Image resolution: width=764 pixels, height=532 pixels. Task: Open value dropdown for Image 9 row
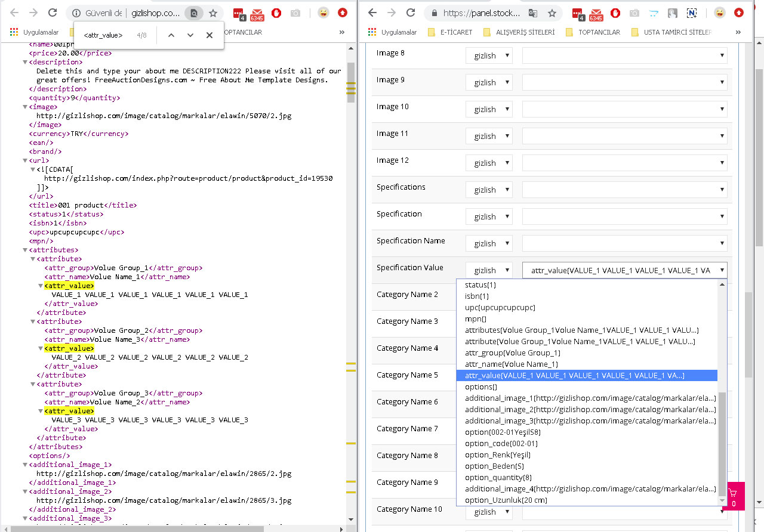click(624, 82)
